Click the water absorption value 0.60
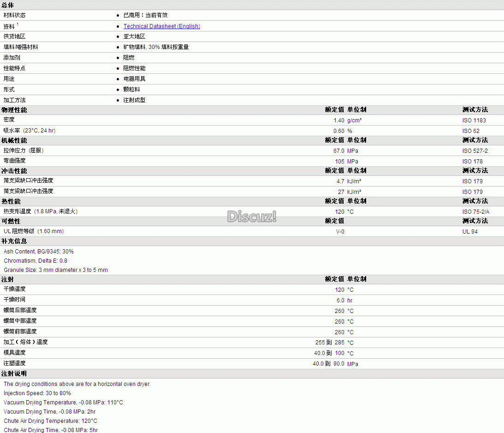 tap(339, 131)
